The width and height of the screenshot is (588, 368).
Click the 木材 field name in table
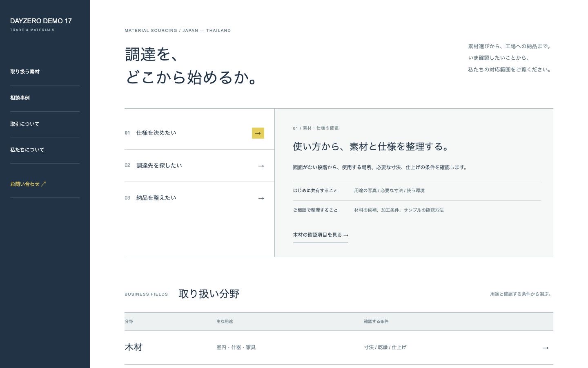point(134,348)
